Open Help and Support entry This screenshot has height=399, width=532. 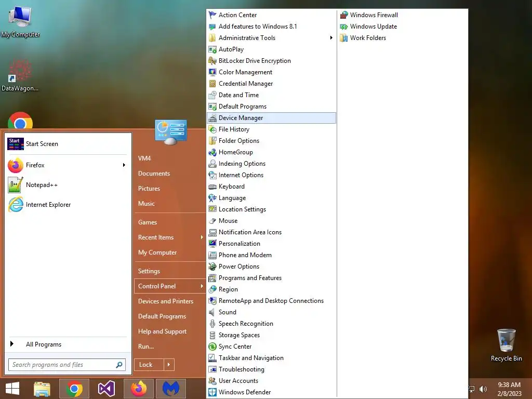162,331
